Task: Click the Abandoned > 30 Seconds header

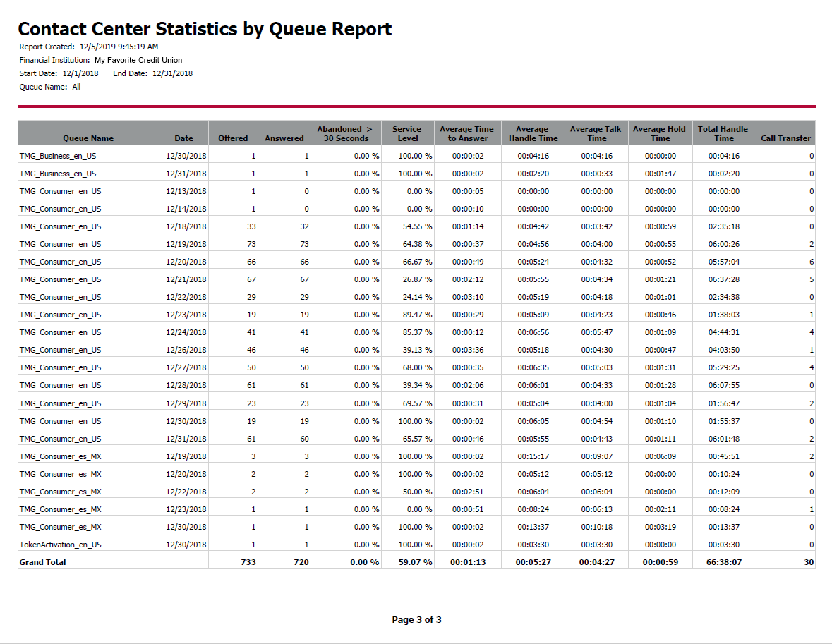Action: point(345,133)
